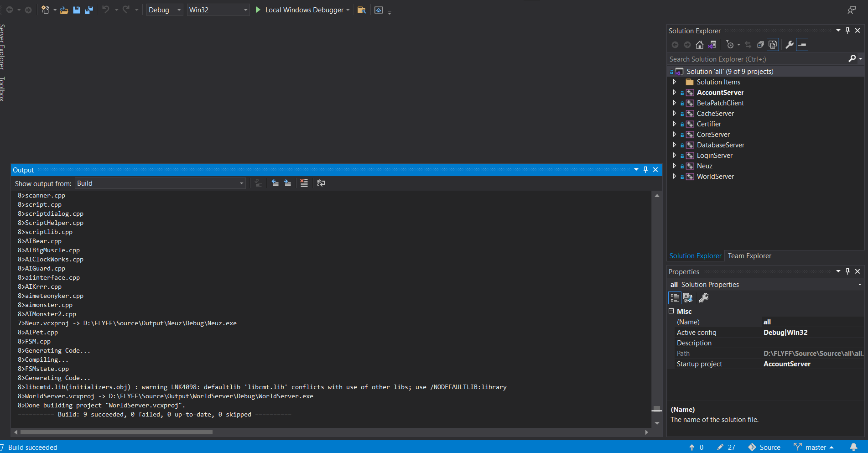This screenshot has height=453, width=868.
Task: Switch Properties to Alphabetical view
Action: tap(688, 298)
